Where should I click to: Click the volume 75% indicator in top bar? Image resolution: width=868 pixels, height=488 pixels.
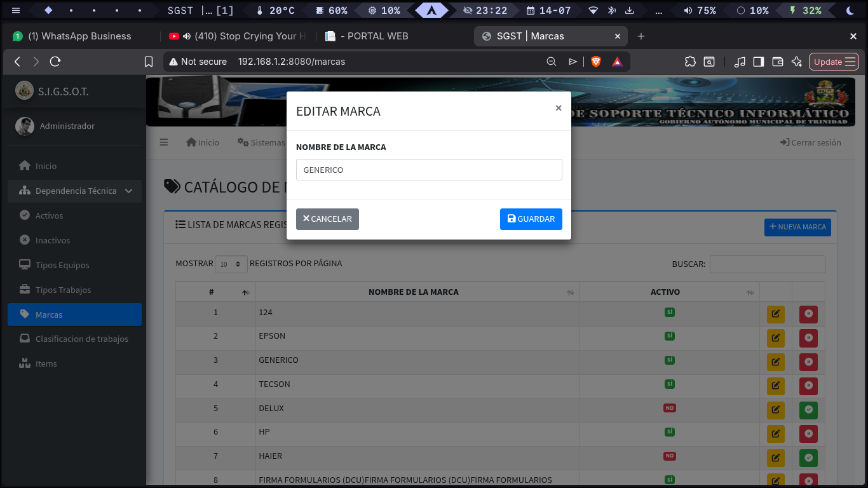pos(700,10)
